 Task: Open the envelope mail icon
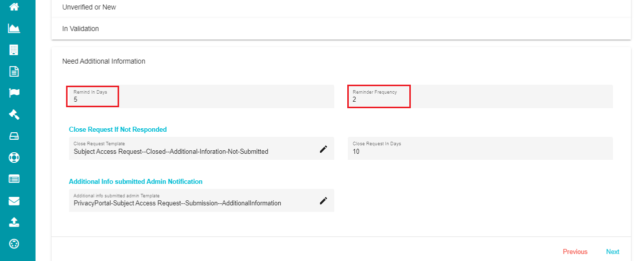click(x=14, y=201)
